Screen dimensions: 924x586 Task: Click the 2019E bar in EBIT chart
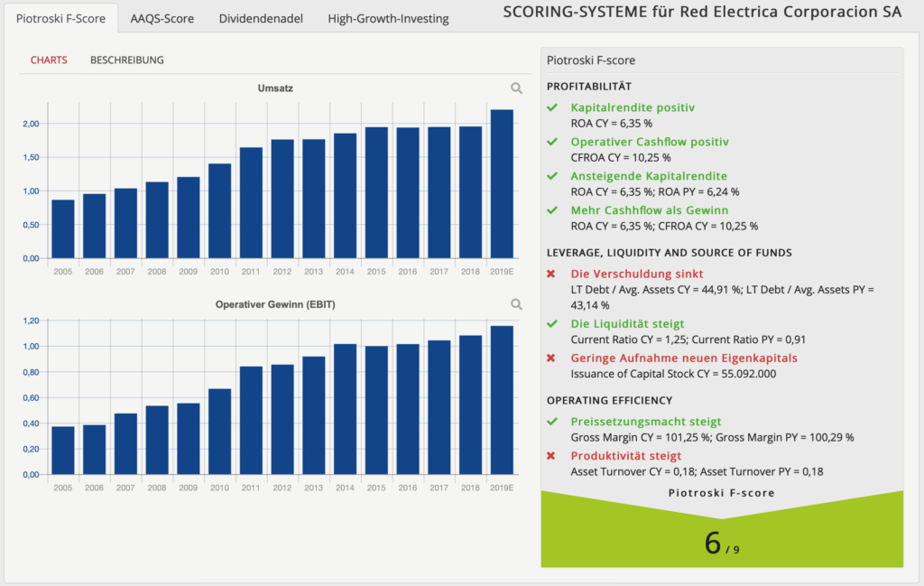click(x=502, y=400)
